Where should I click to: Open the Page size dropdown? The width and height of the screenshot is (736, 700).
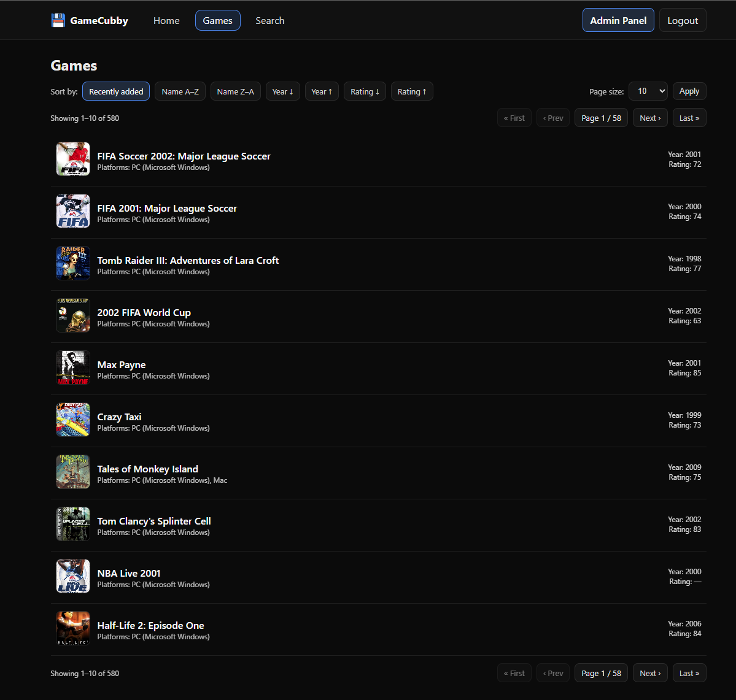point(648,91)
